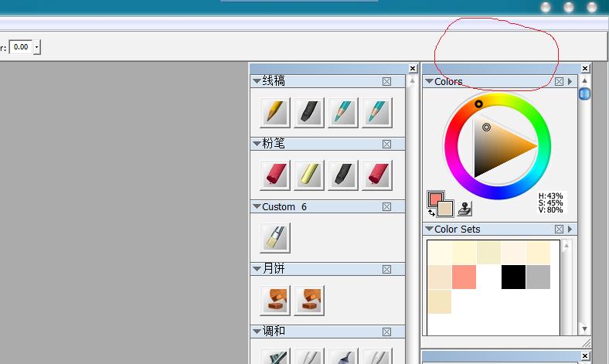The height and width of the screenshot is (364, 609).
Task: Close the Colors window group
Action: (x=585, y=68)
